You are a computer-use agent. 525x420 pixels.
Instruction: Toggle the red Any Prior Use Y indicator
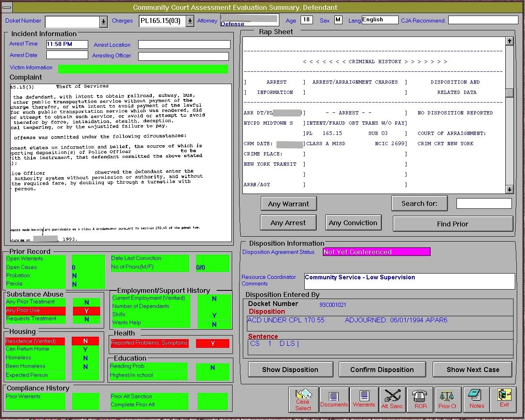pyautogui.click(x=87, y=311)
